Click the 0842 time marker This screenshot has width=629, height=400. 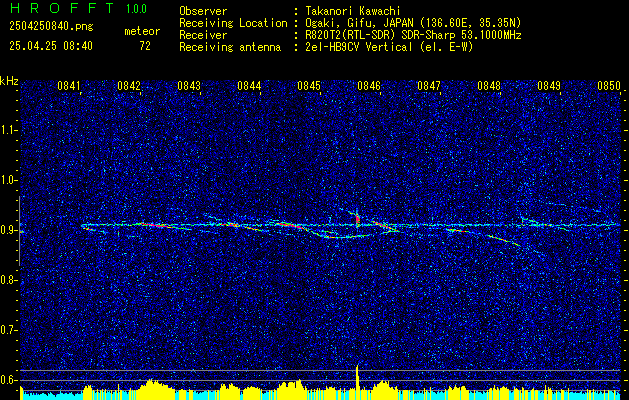pos(129,86)
